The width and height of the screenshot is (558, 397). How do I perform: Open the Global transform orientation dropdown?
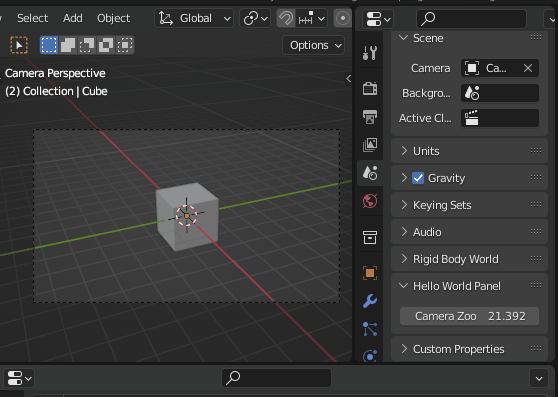click(194, 18)
